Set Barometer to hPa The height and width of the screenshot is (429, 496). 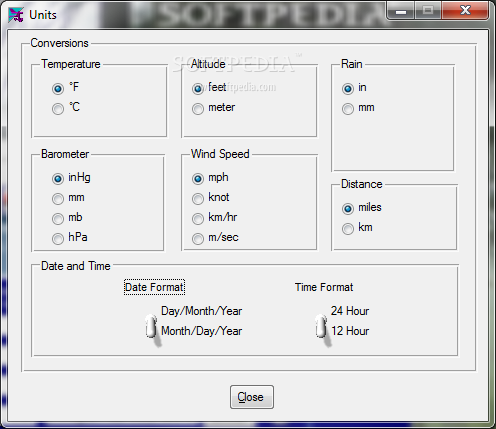[x=58, y=239]
